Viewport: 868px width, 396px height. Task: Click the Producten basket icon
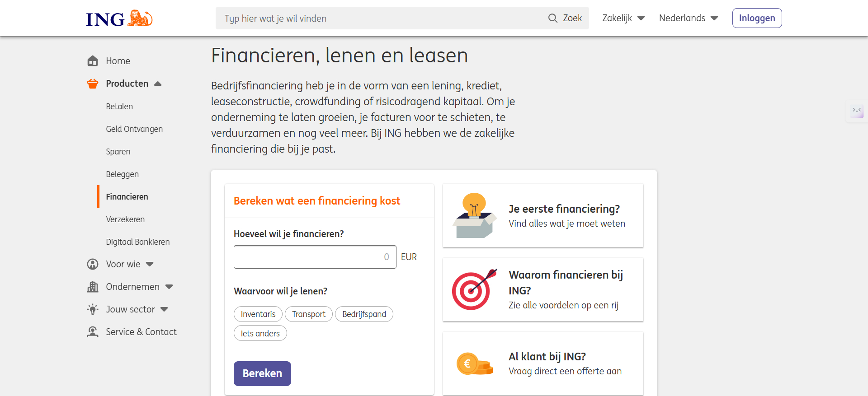point(93,84)
